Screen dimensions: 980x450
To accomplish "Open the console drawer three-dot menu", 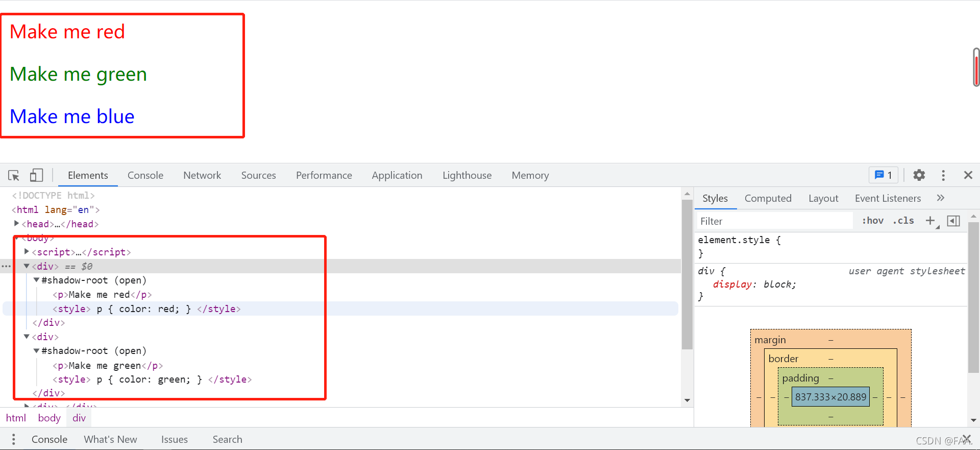I will [x=14, y=439].
